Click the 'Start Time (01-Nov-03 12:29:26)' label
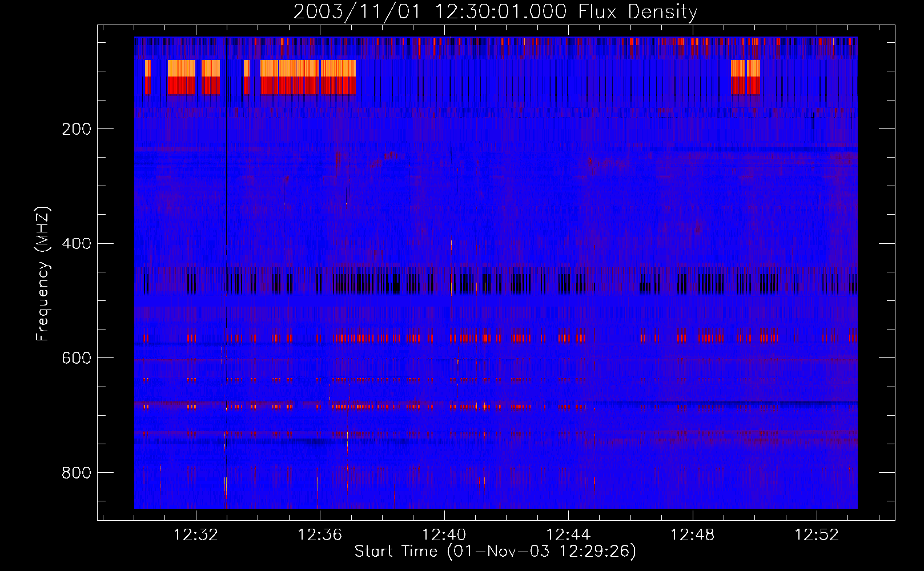This screenshot has height=571, width=924. click(x=495, y=552)
